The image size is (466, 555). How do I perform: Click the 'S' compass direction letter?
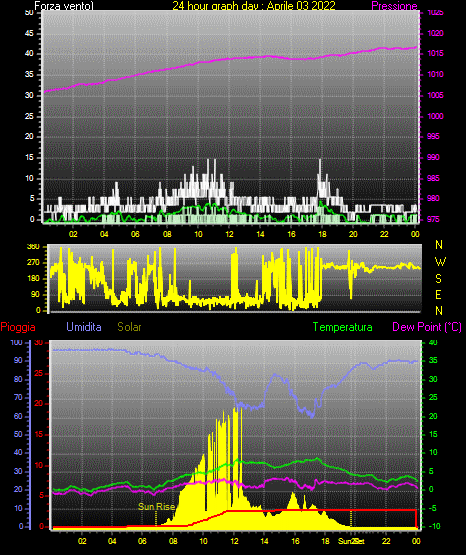tap(439, 279)
